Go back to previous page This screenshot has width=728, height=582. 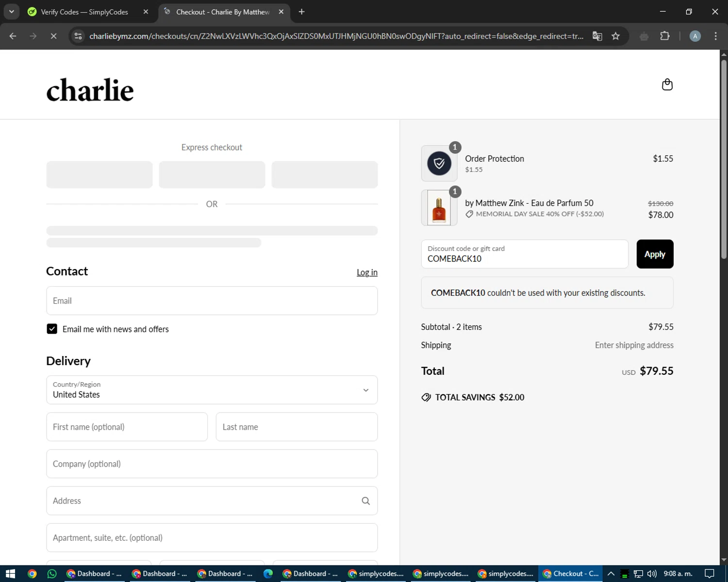click(x=13, y=36)
